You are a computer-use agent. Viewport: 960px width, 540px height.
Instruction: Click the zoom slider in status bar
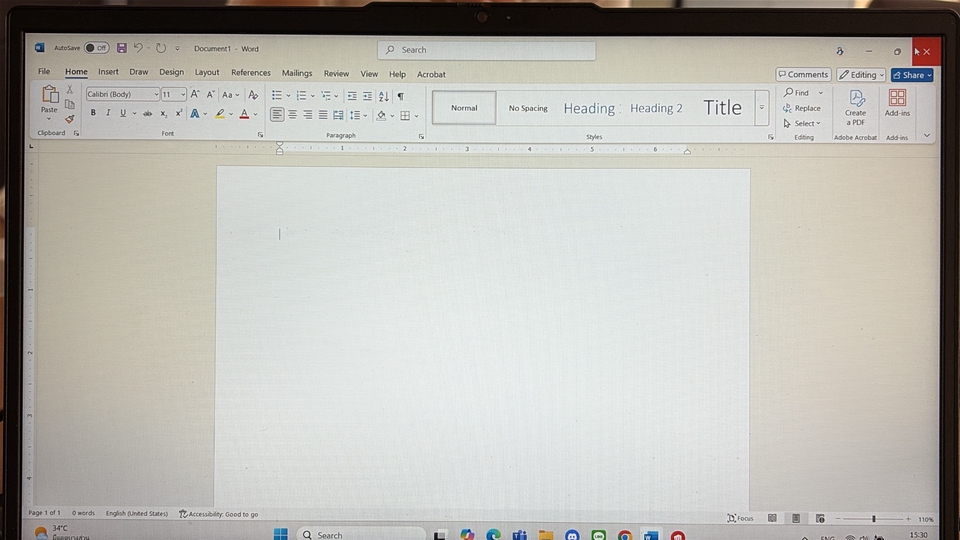pos(873,519)
